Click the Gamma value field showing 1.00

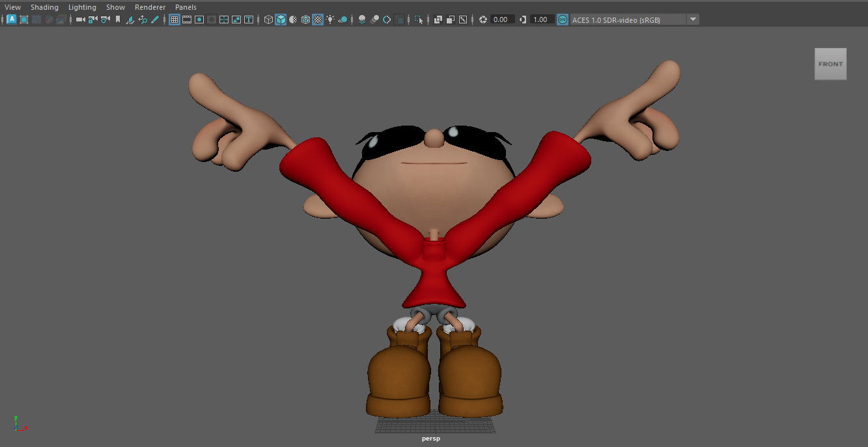[x=542, y=20]
